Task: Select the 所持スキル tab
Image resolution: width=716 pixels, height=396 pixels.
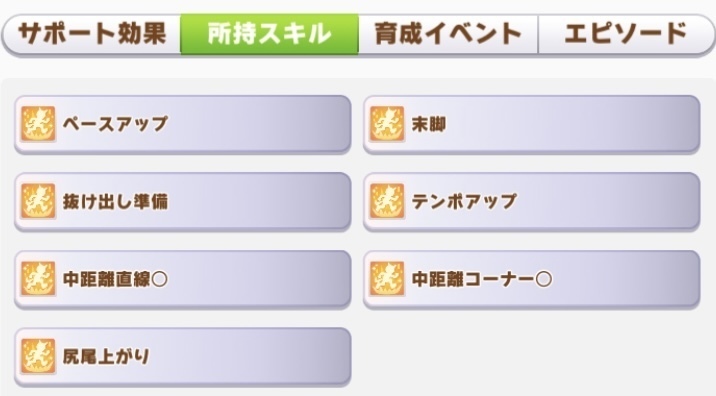Action: pos(269,34)
